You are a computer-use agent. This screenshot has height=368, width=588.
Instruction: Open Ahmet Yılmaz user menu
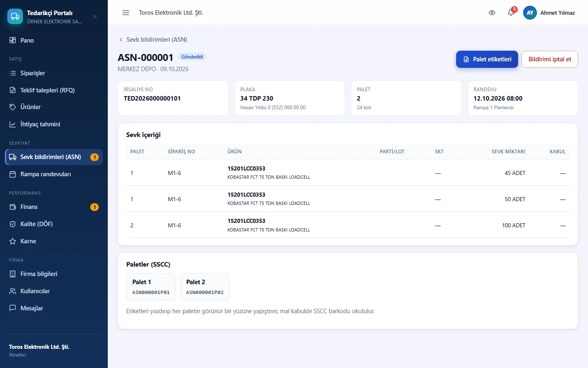point(549,13)
